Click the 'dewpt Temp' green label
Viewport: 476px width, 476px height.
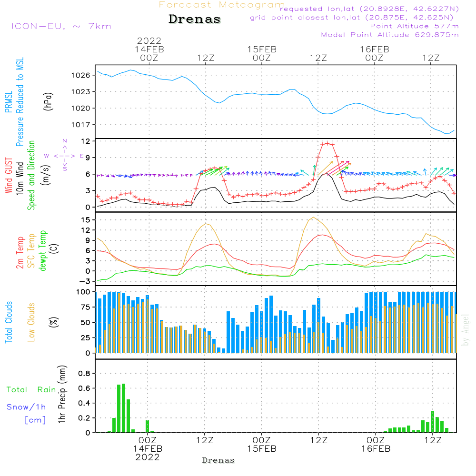pyautogui.click(x=43, y=250)
